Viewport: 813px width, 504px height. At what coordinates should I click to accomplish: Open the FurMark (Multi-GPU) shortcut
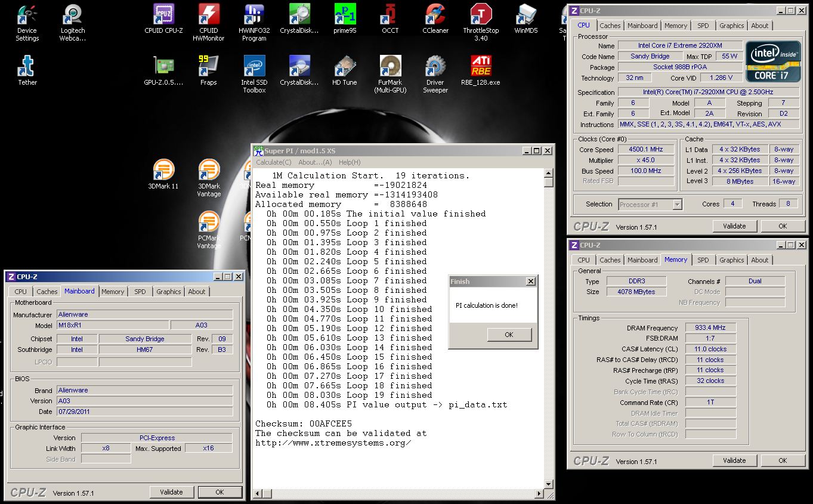point(390,75)
